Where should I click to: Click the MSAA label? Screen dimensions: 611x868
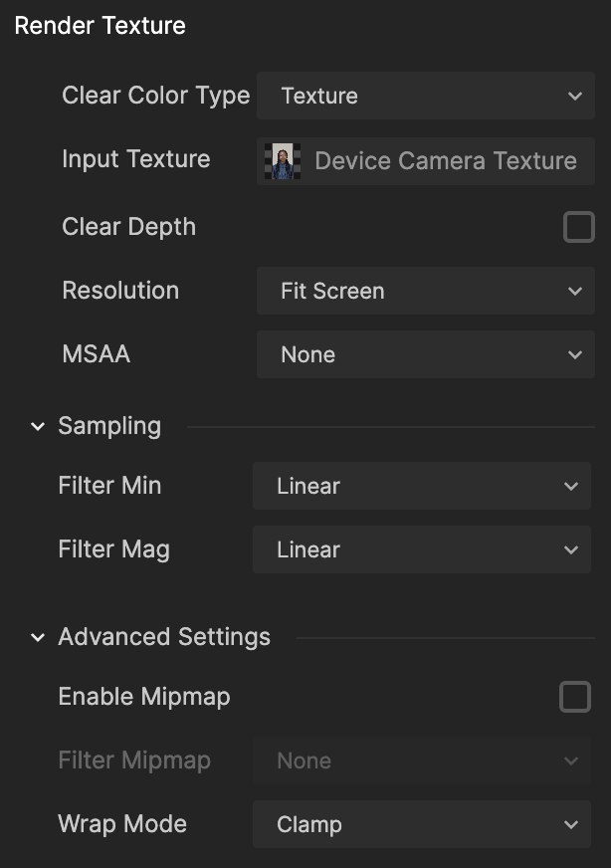pos(97,354)
